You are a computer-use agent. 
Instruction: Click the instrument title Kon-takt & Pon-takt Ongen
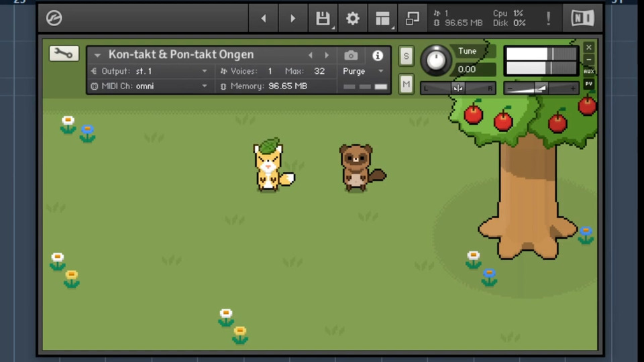point(180,54)
